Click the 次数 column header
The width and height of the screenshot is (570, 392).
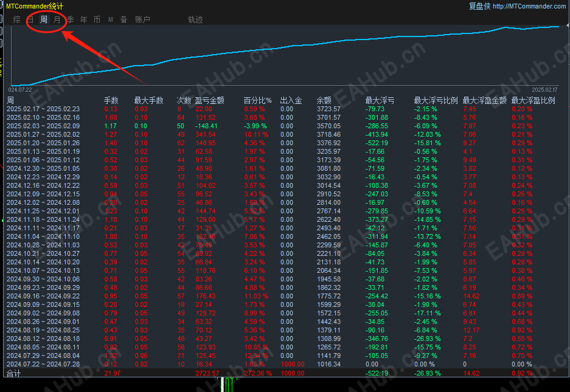[x=184, y=101]
